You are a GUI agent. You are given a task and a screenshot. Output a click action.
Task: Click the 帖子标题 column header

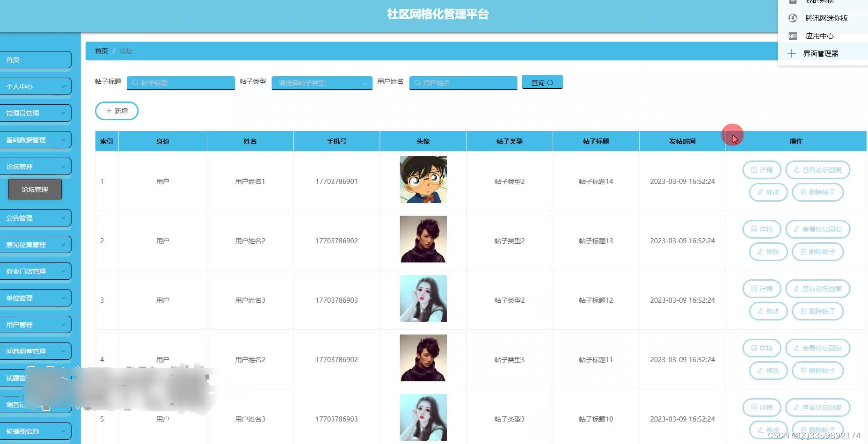(596, 141)
